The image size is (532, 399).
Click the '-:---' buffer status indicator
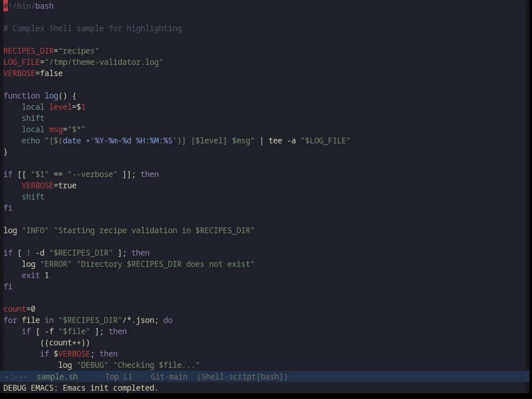pyautogui.click(x=16, y=377)
